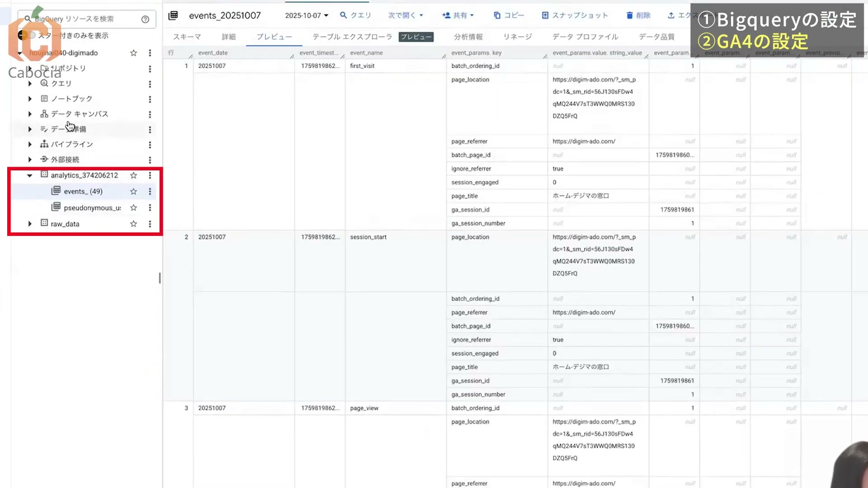Click the クエリ magnifier button in toolbar
Viewport: 868px width, 488px height.
(355, 15)
